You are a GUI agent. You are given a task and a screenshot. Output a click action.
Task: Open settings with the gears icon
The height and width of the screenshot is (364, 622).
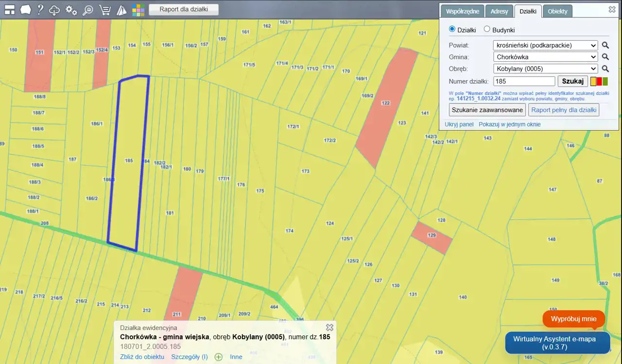pos(71,10)
